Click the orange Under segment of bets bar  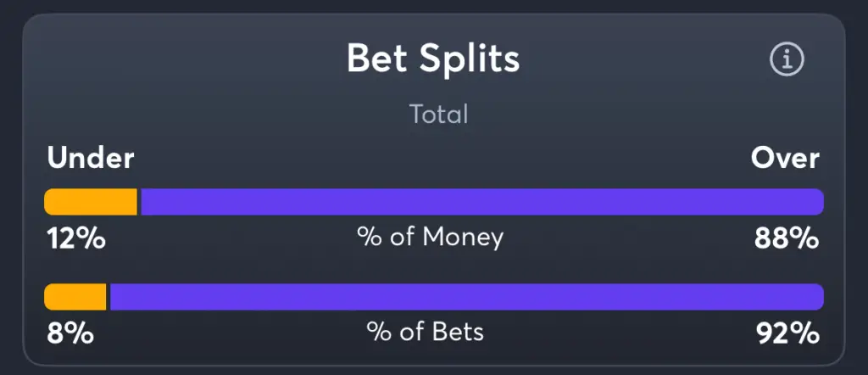pyautogui.click(x=75, y=297)
